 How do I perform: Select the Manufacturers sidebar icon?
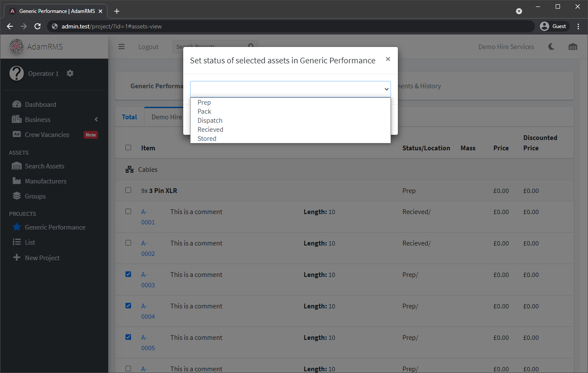(x=16, y=181)
